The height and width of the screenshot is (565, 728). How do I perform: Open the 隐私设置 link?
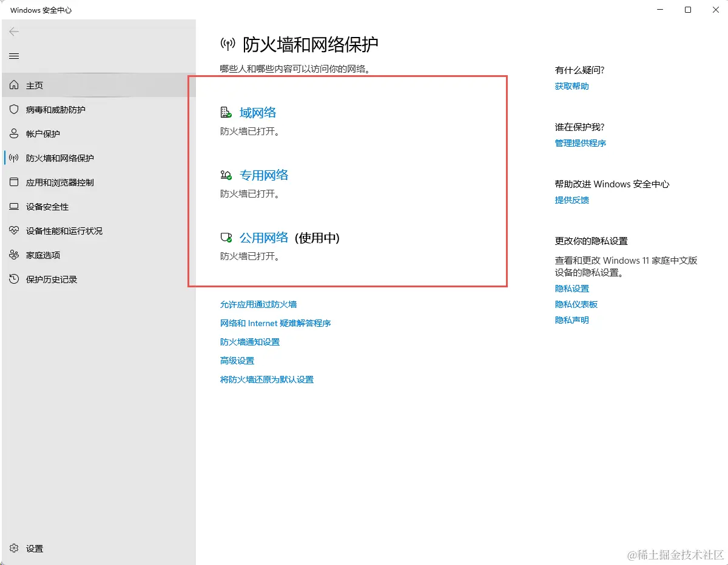(x=572, y=289)
